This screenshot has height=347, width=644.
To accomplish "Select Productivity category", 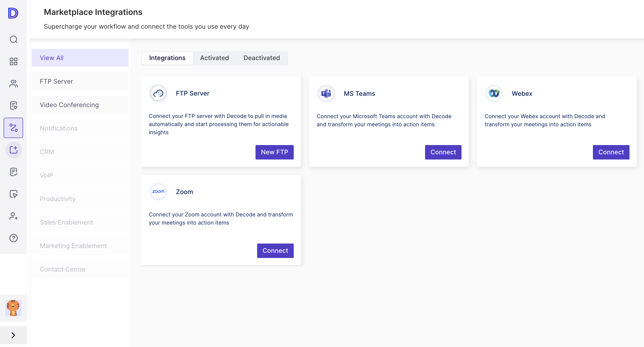I will click(80, 199).
